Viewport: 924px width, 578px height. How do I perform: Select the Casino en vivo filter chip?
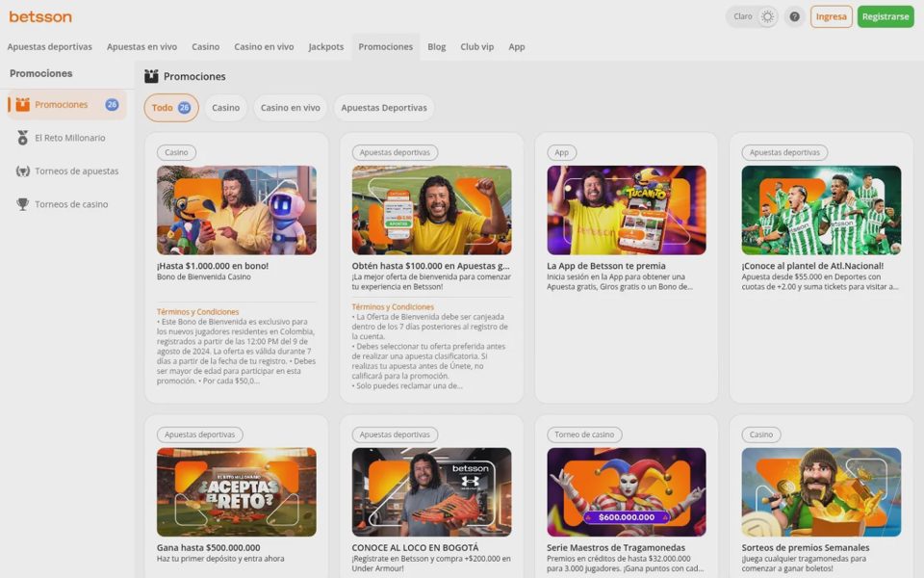click(x=290, y=108)
